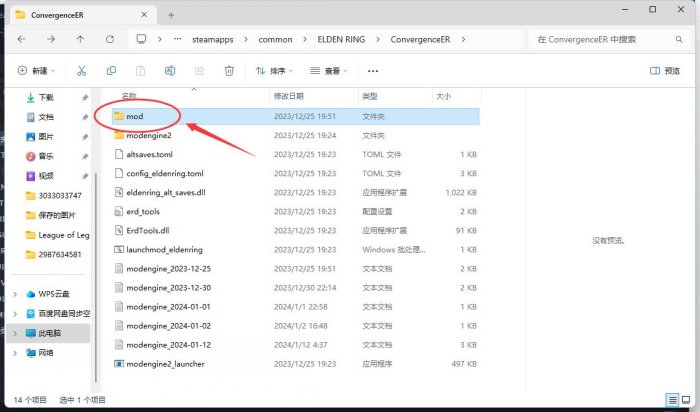
Task: Click the search magnifier icon
Action: (x=679, y=39)
